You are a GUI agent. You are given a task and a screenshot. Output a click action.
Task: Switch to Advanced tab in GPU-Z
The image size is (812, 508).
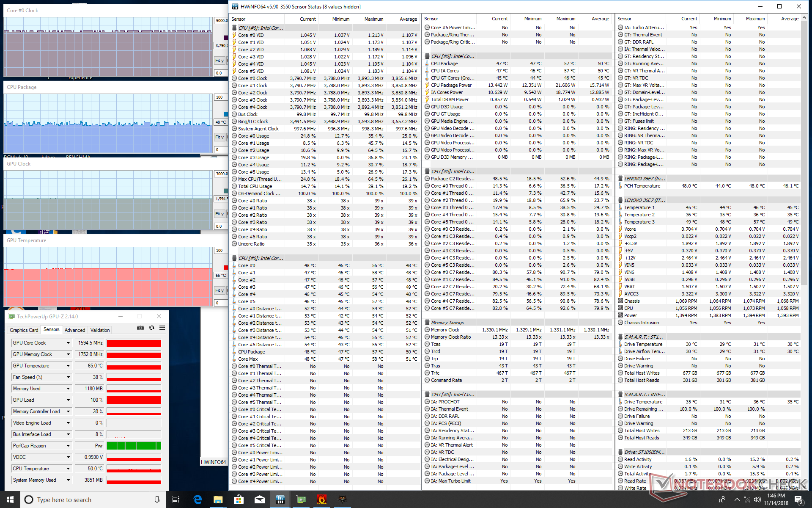(x=75, y=330)
